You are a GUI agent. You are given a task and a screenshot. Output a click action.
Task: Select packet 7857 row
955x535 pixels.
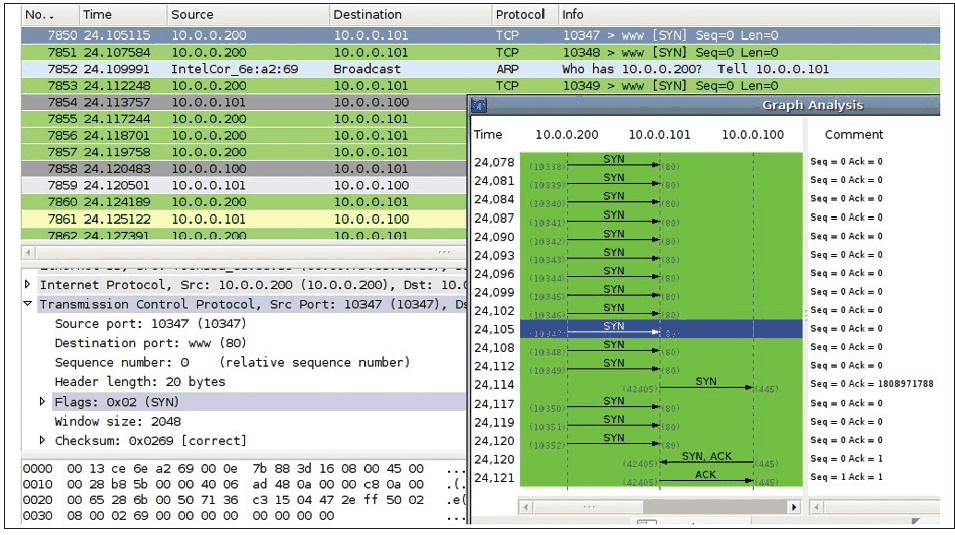click(x=244, y=152)
